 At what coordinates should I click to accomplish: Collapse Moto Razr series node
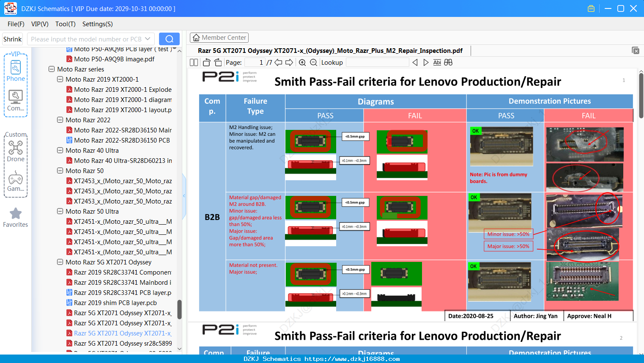(52, 69)
